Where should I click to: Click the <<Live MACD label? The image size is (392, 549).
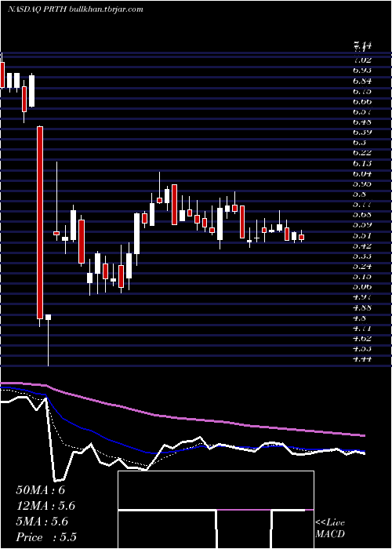[330, 528]
